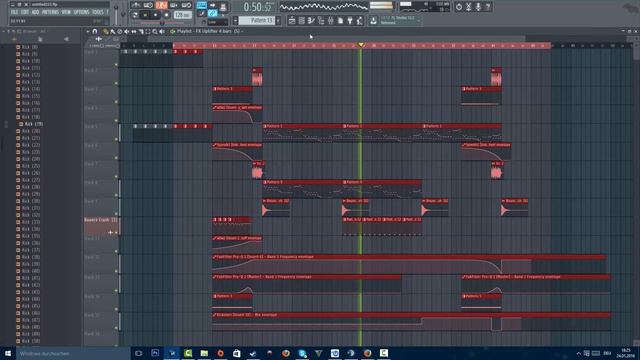Click the Windows Start button
Viewport: 640px width, 360px height.
(x=8, y=353)
